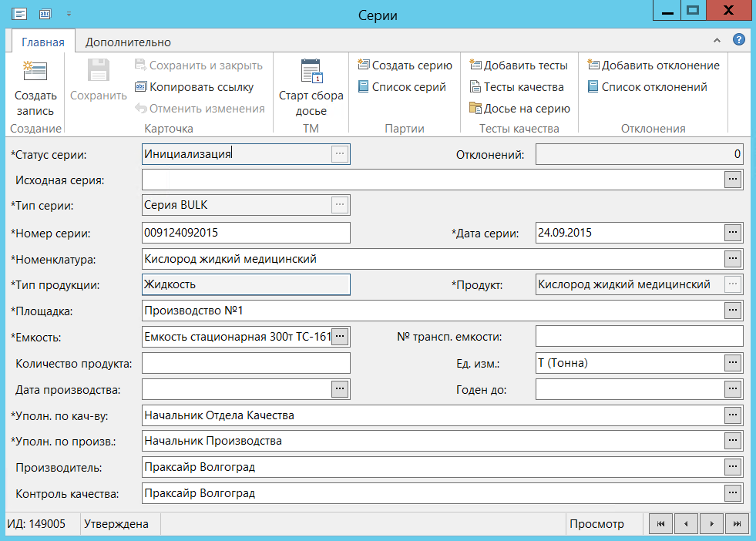This screenshot has width=756, height=541.
Task: Collapse the ribbon with the up chevron
Action: click(717, 41)
